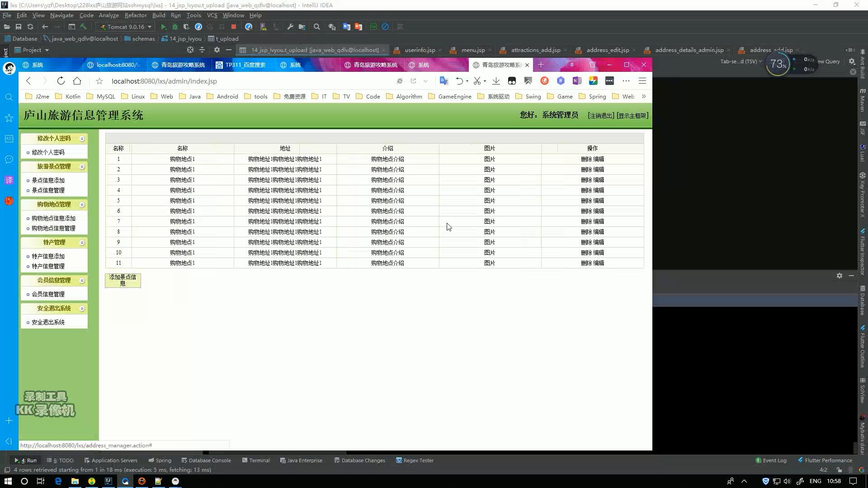The height and width of the screenshot is (488, 868).
Task: Click 注销退出 link in header
Action: coord(601,116)
